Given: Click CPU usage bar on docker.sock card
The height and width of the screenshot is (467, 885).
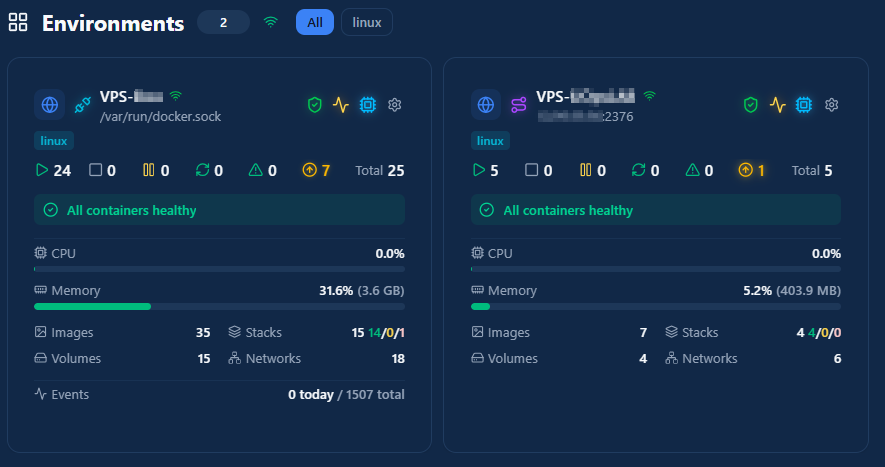Looking at the screenshot, I should (x=220, y=269).
